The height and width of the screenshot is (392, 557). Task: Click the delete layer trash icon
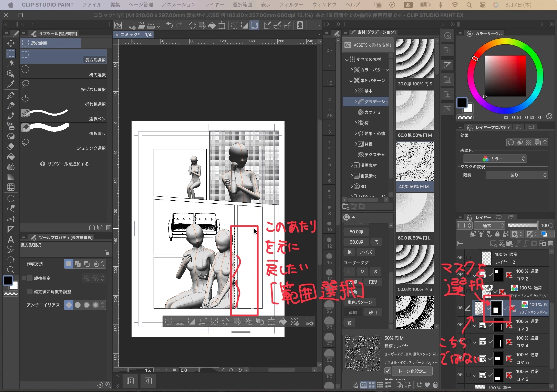[550, 243]
